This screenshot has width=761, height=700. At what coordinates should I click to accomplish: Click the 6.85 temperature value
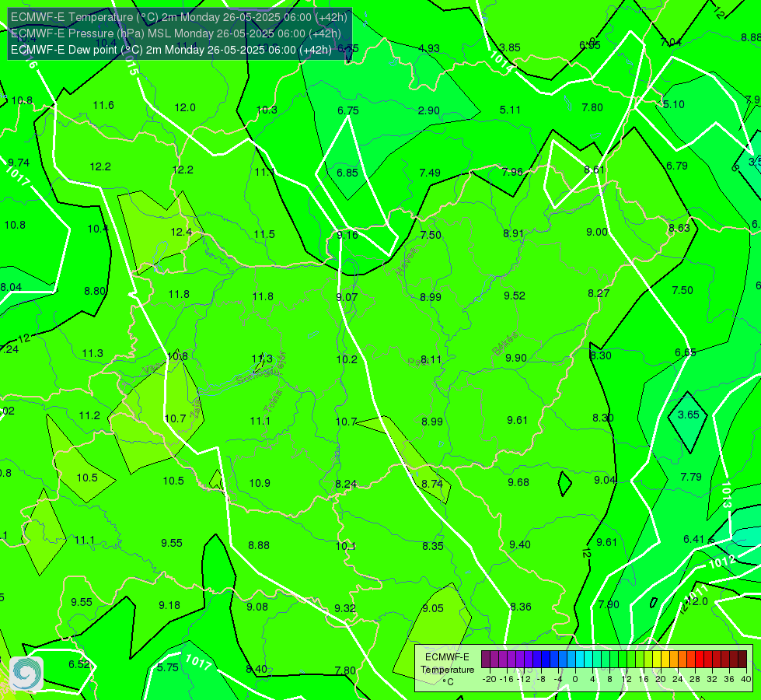coord(347,173)
